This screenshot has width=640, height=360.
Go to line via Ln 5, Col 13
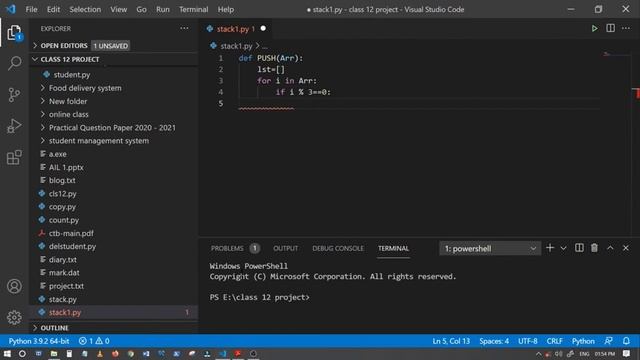tap(451, 341)
